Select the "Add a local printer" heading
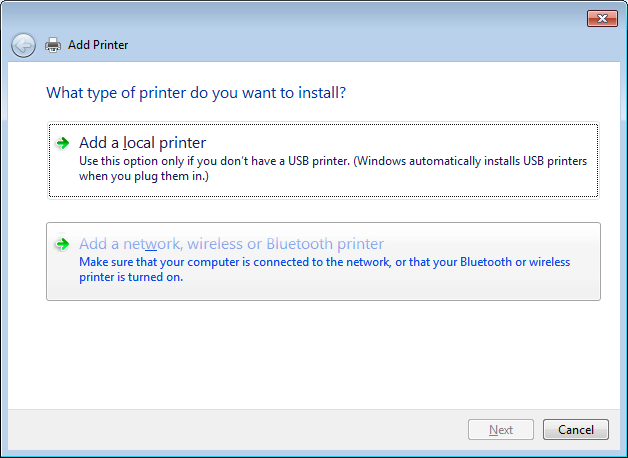Viewport: 628px width, 458px height. tap(142, 143)
